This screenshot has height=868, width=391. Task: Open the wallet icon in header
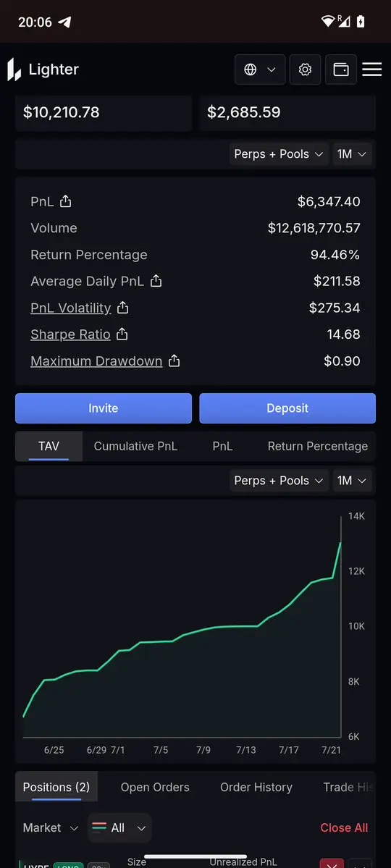click(340, 69)
